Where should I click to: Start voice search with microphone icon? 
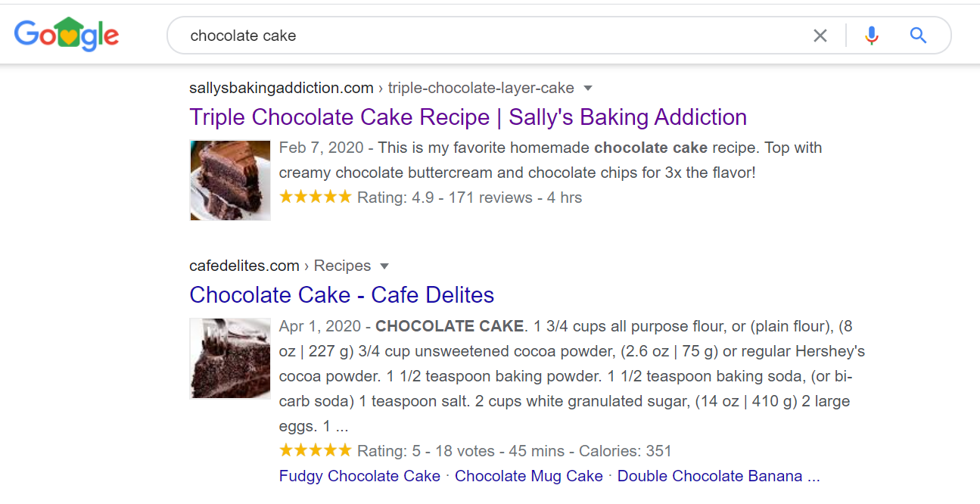[x=872, y=36]
